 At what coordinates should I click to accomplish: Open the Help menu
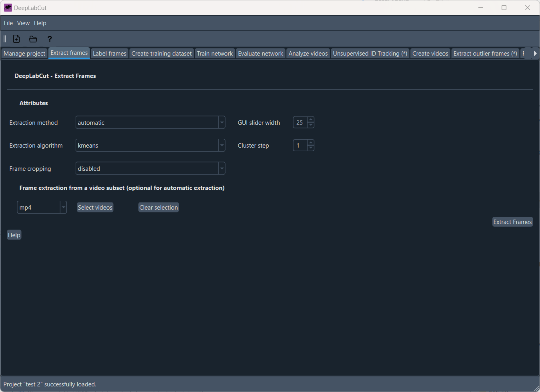point(40,23)
